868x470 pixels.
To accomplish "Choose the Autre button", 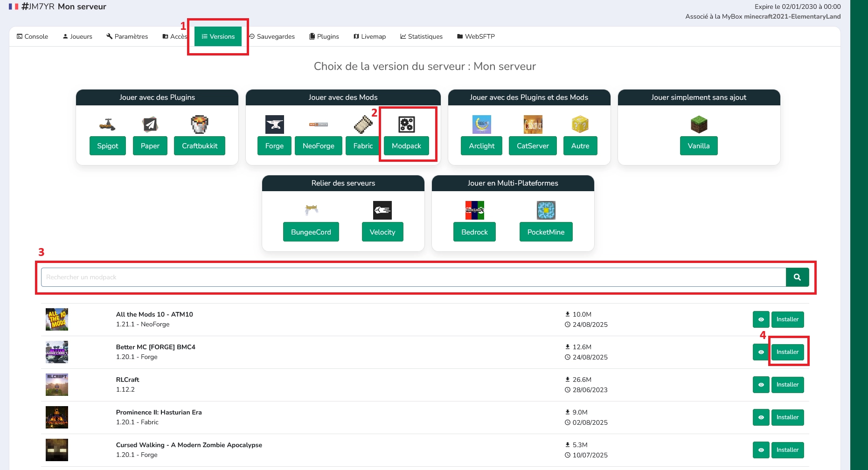I will [x=580, y=146].
